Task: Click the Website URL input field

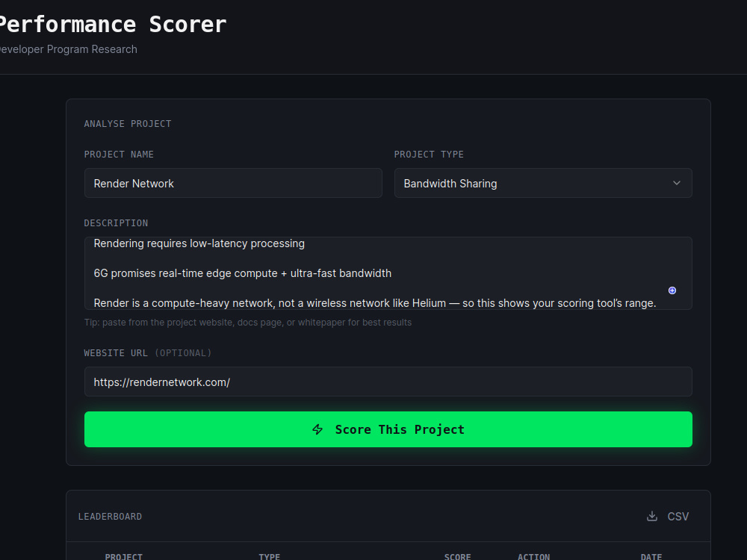Action: (388, 382)
